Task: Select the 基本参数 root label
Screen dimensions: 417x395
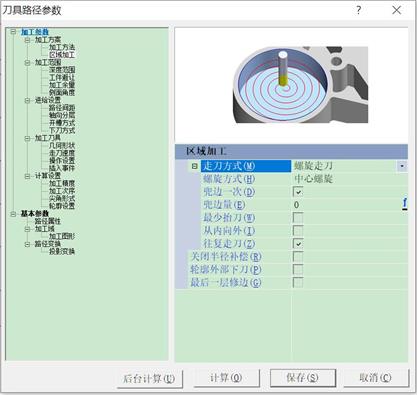Action: (x=35, y=214)
